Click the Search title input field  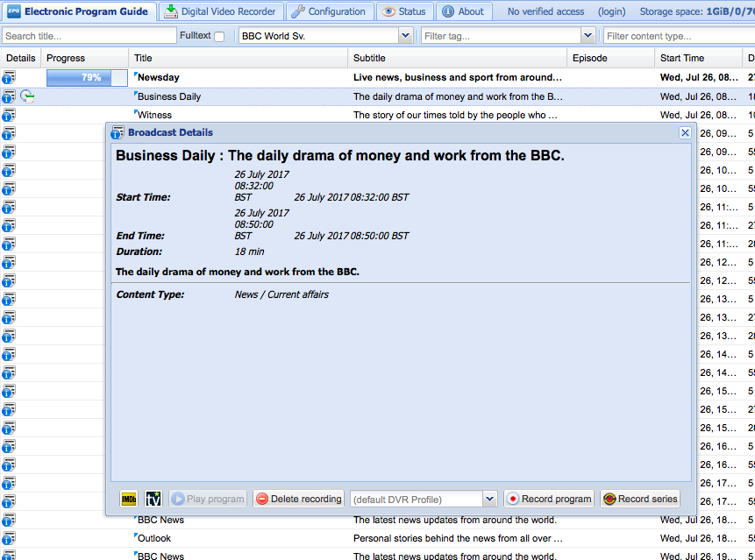[x=88, y=36]
